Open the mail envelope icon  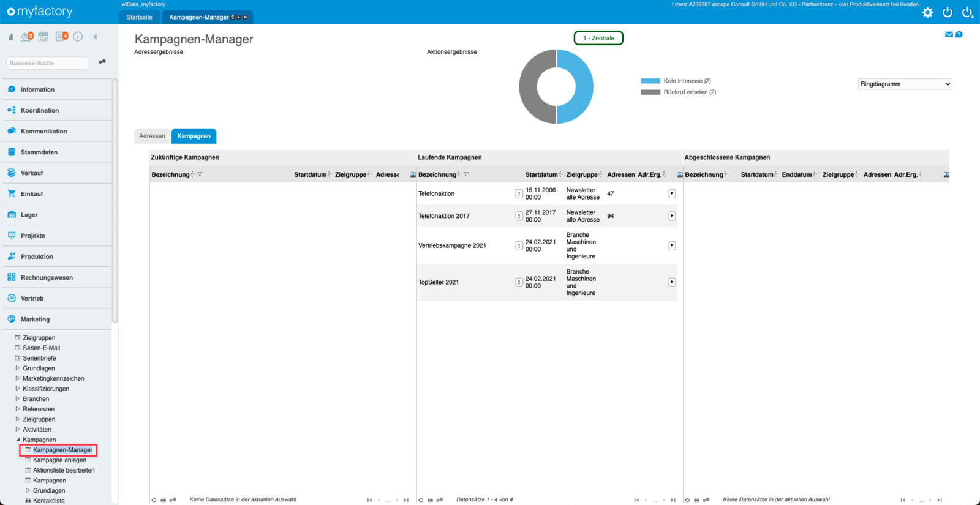[949, 34]
